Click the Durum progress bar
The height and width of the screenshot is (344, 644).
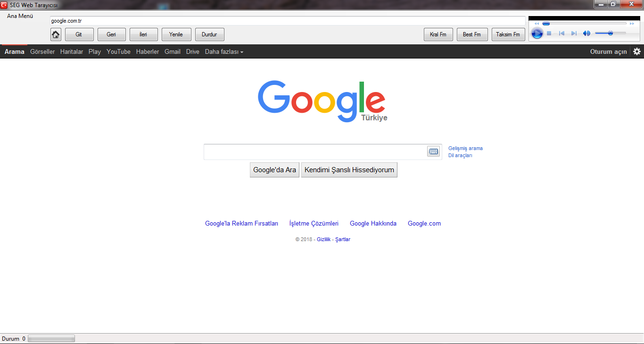click(x=51, y=338)
